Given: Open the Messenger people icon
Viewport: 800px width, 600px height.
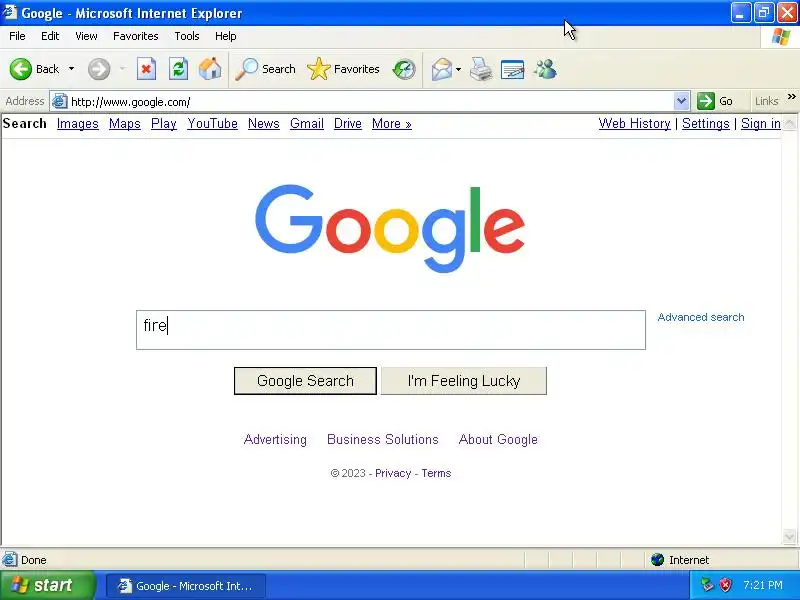Looking at the screenshot, I should (x=545, y=69).
